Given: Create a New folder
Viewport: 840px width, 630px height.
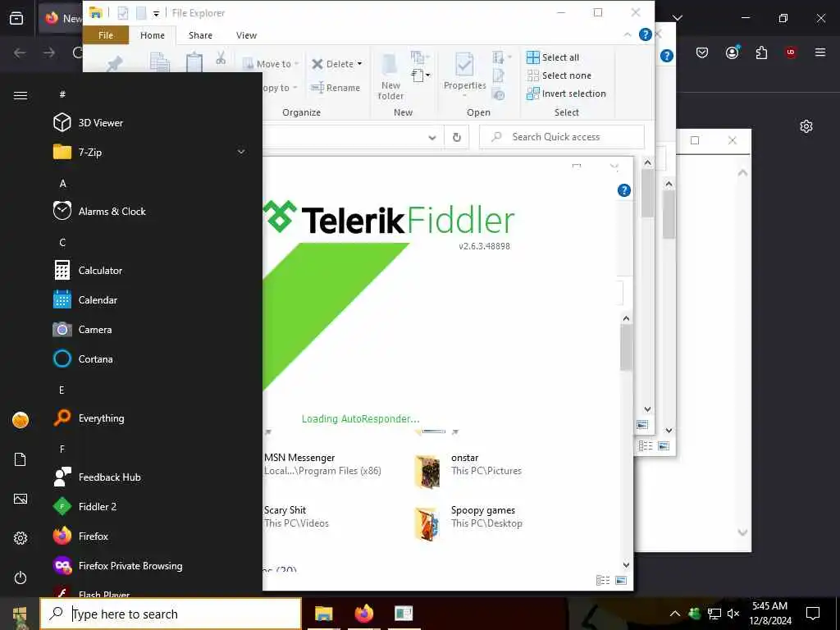Looking at the screenshot, I should coord(390,76).
